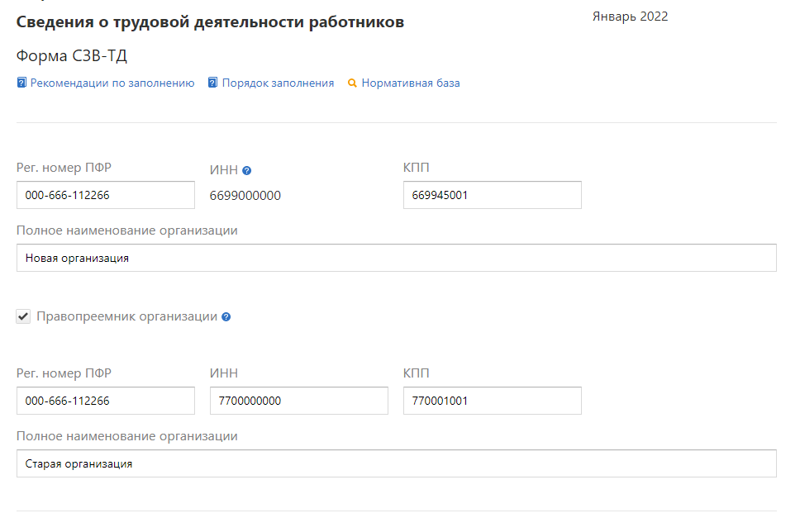The width and height of the screenshot is (800, 532).
Task: Click the КПП field containing 669945001
Action: [492, 196]
